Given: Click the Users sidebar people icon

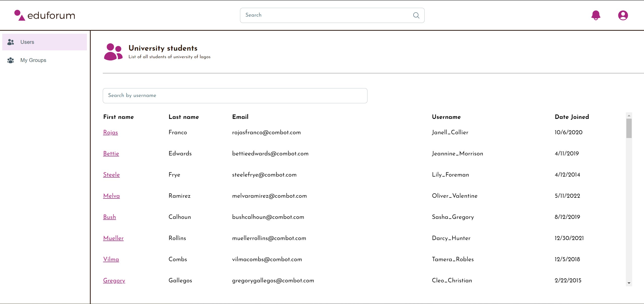Looking at the screenshot, I should tap(11, 42).
